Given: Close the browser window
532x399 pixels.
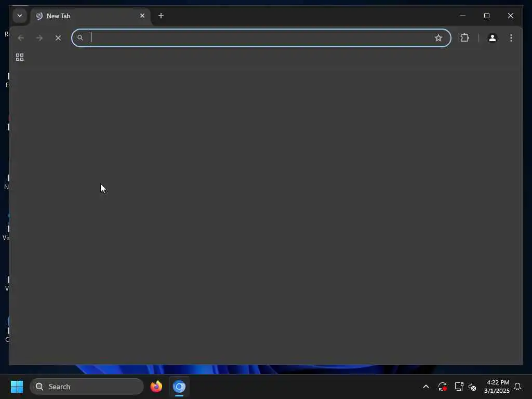Looking at the screenshot, I should pos(511,16).
